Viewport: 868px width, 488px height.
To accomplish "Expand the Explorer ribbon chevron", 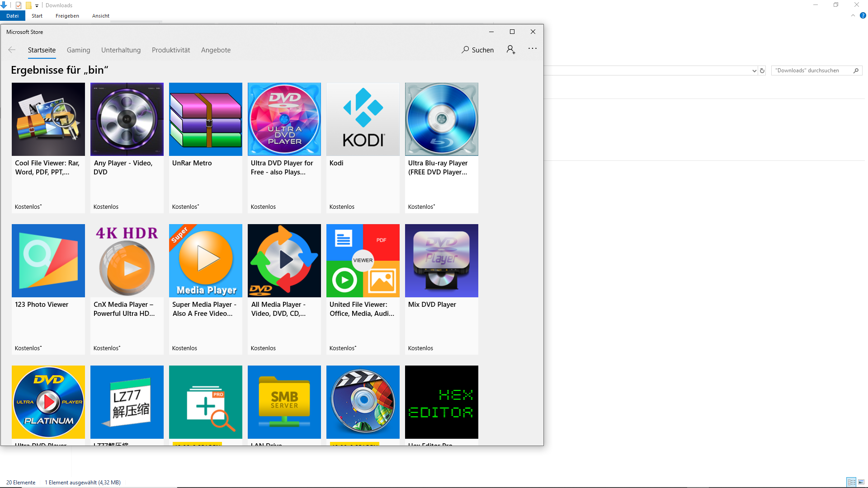I will [x=853, y=15].
